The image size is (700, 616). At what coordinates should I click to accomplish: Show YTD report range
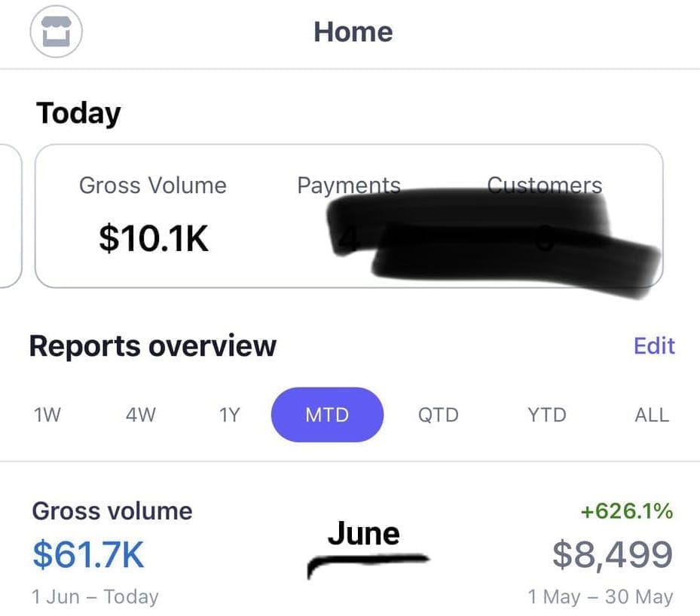[546, 415]
